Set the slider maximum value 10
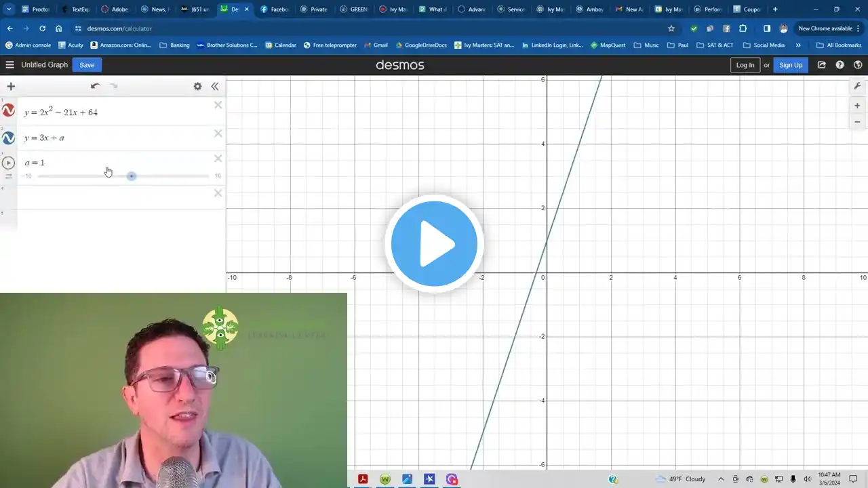This screenshot has width=868, height=488. tap(218, 176)
